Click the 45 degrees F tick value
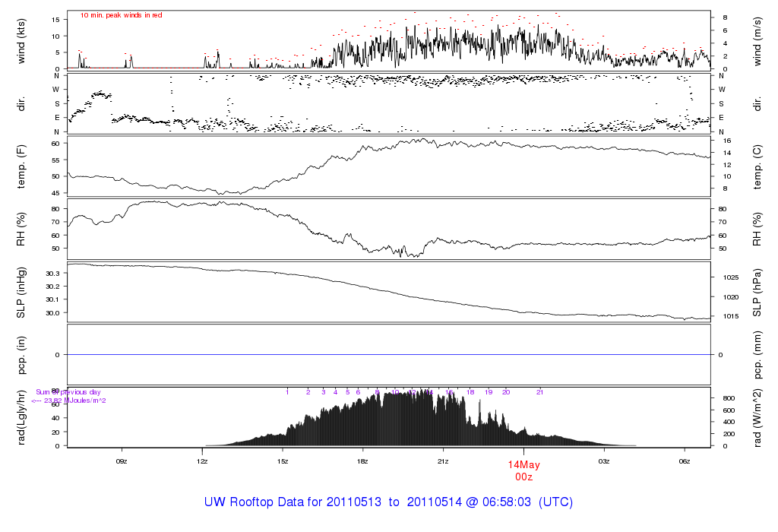This screenshot has height=532, width=778. (55, 193)
